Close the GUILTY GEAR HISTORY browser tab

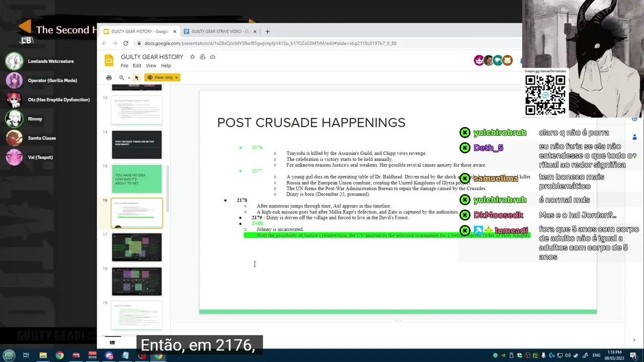click(175, 31)
